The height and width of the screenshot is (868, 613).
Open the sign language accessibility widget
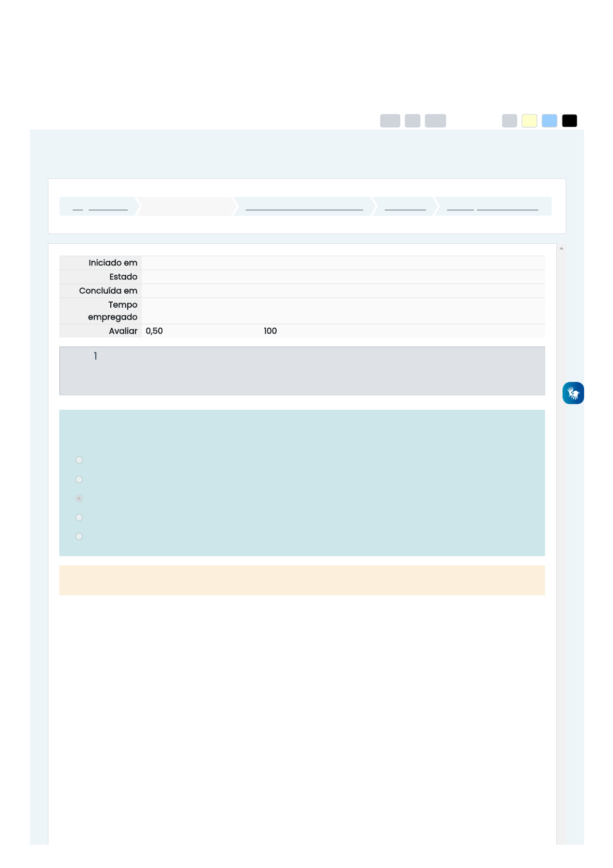pyautogui.click(x=573, y=393)
